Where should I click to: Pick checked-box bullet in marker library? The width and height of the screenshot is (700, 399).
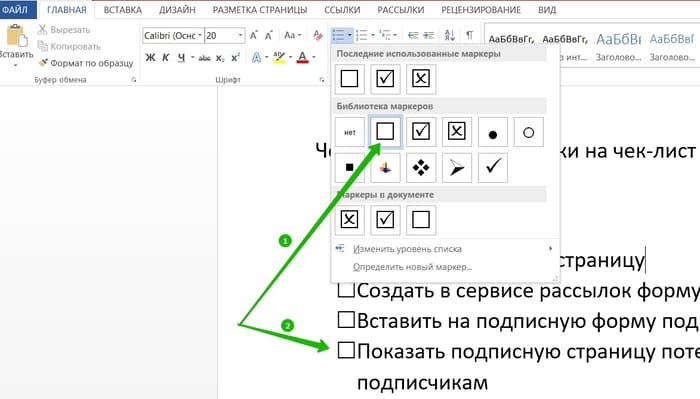[x=421, y=132]
